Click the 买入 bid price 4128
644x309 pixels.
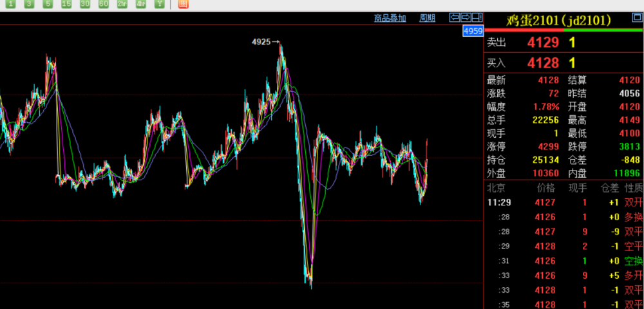(x=543, y=63)
